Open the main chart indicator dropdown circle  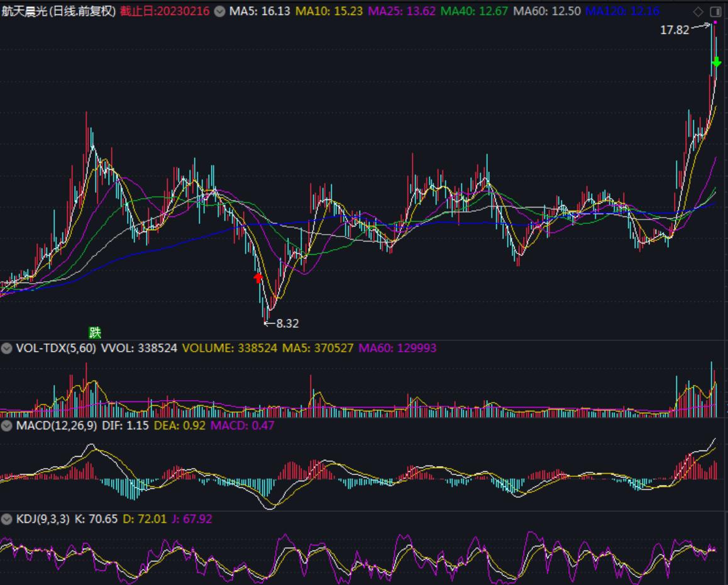click(219, 11)
